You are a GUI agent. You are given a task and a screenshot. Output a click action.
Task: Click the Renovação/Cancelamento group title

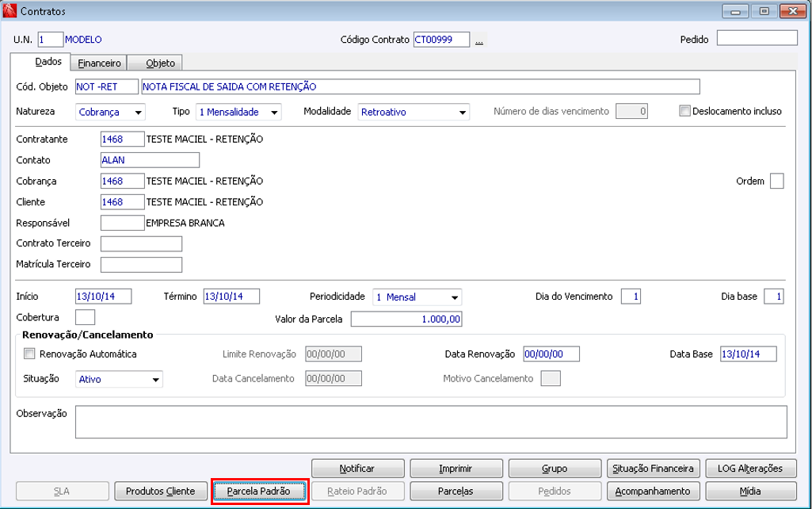point(87,335)
